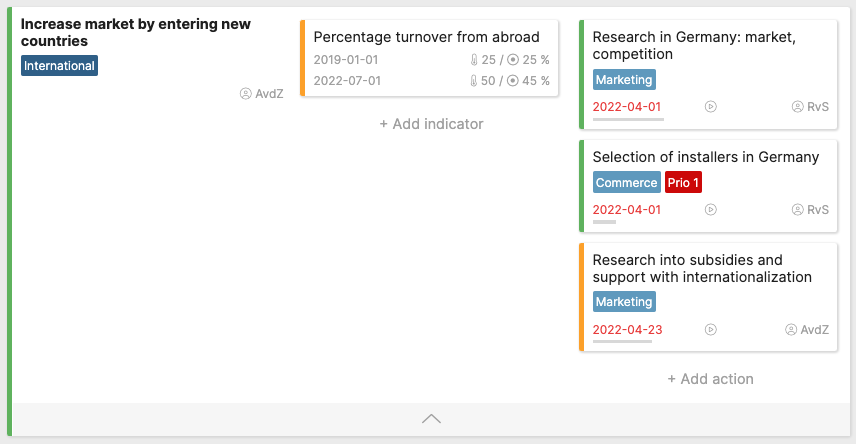Click progress bar on Selection of installers card
Image resolution: width=856 pixels, height=444 pixels.
(604, 222)
